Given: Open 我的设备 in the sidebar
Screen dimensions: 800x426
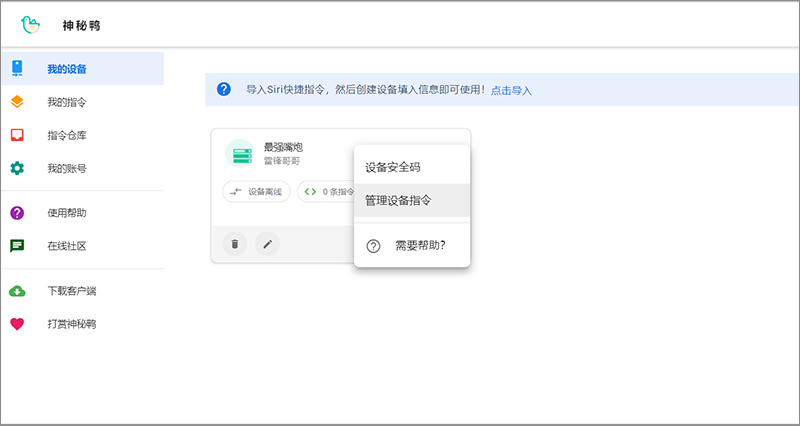Looking at the screenshot, I should pyautogui.click(x=82, y=68).
